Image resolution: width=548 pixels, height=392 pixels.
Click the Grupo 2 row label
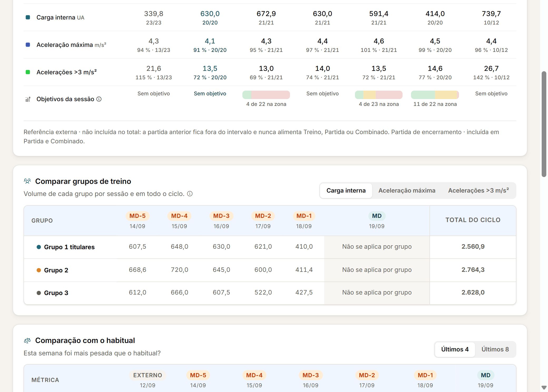coord(56,270)
